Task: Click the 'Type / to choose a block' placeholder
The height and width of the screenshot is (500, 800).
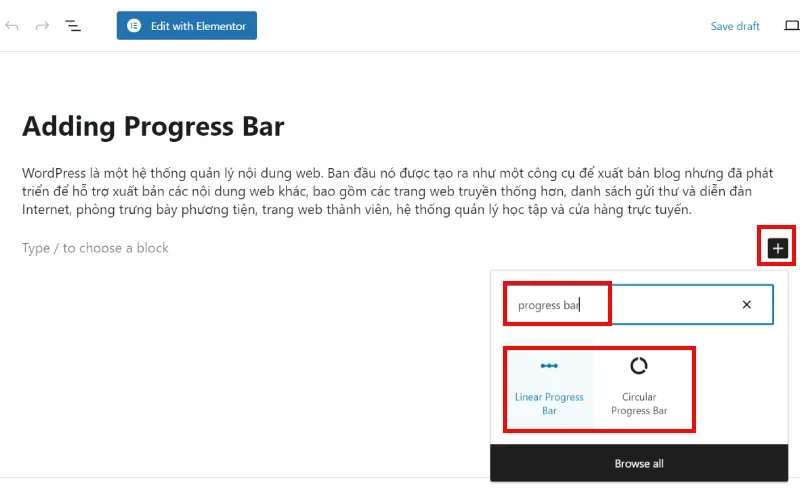Action: tap(95, 248)
